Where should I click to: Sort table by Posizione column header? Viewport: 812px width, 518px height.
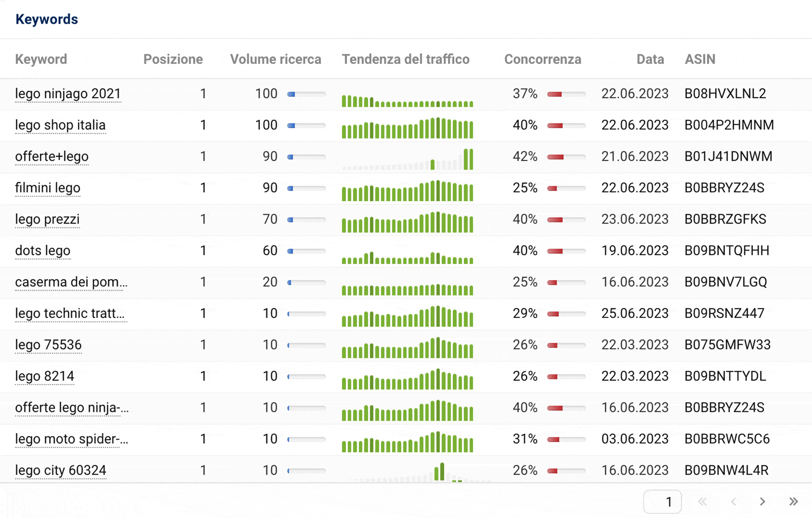point(173,59)
